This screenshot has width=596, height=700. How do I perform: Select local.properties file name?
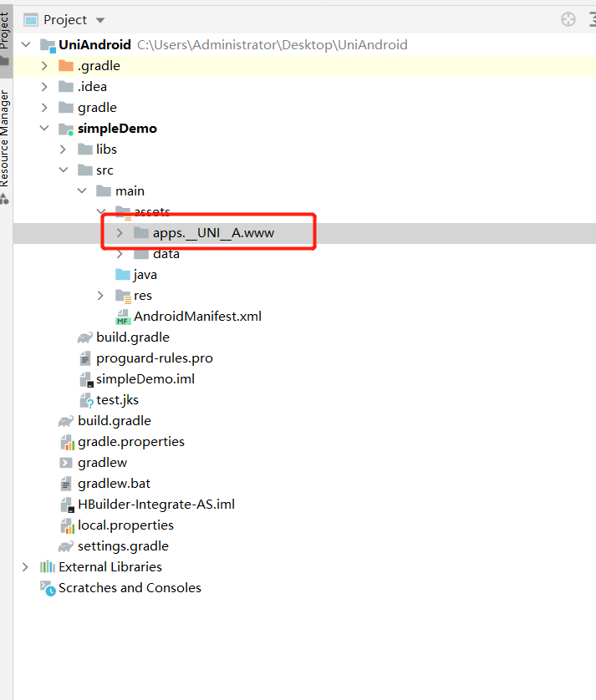click(125, 525)
